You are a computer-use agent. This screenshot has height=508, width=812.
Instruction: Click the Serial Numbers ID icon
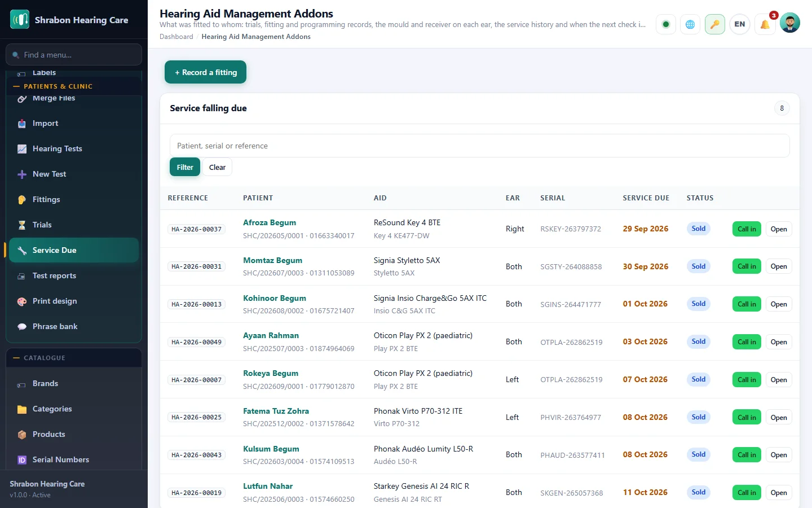click(x=22, y=460)
